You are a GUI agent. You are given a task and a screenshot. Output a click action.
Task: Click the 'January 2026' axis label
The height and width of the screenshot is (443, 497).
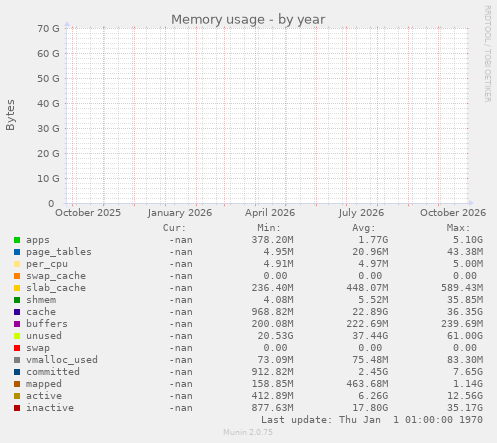tap(180, 213)
